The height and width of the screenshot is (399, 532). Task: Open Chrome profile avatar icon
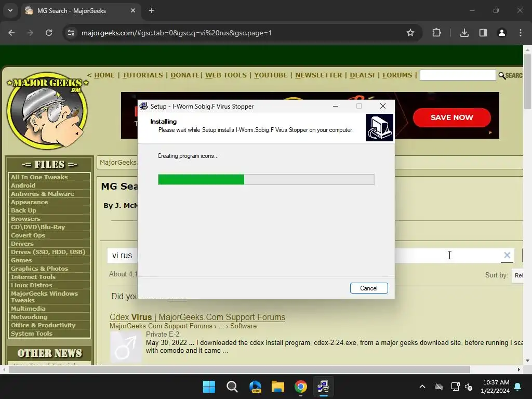coord(502,33)
